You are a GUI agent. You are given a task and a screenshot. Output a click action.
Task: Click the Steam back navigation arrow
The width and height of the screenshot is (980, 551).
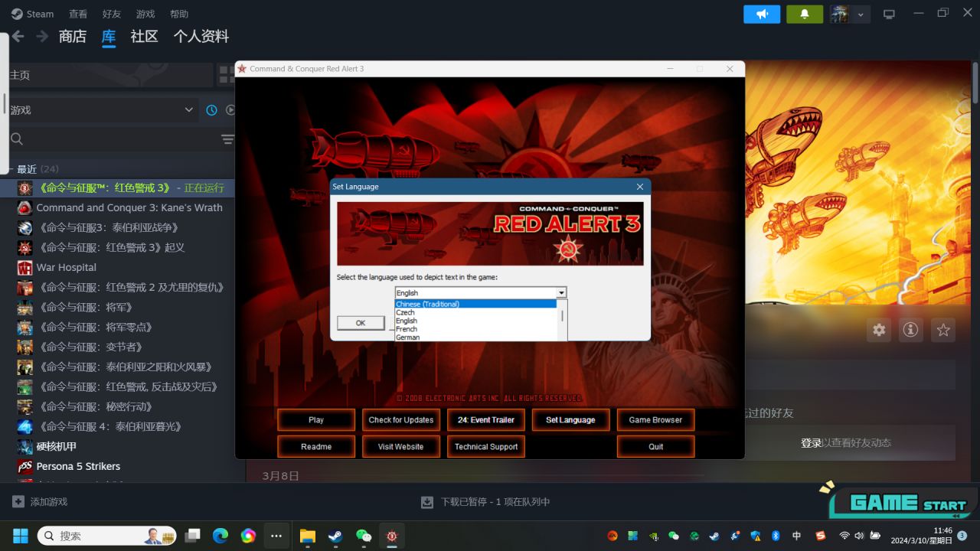(x=18, y=36)
